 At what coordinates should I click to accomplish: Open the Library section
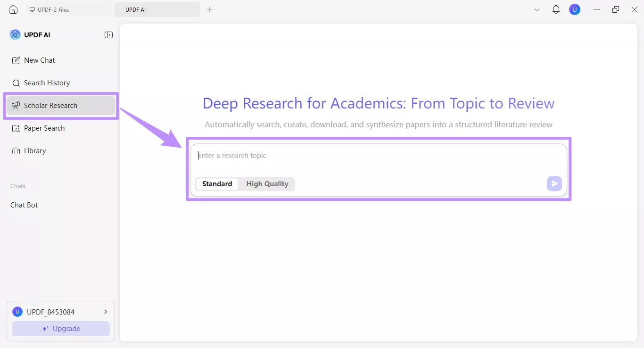61,151
